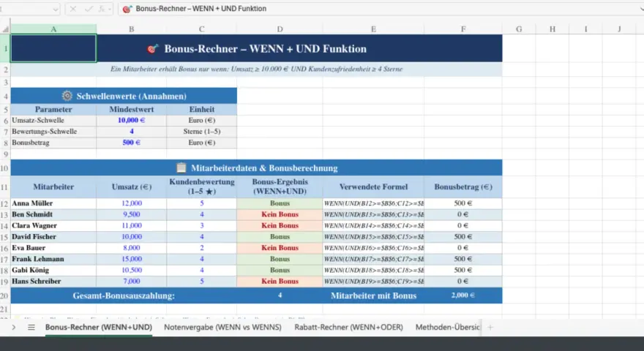The height and width of the screenshot is (351, 644).
Task: Switch to the Bonus-Rechner (WENN+UND) sheet tab
Action: pos(99,327)
